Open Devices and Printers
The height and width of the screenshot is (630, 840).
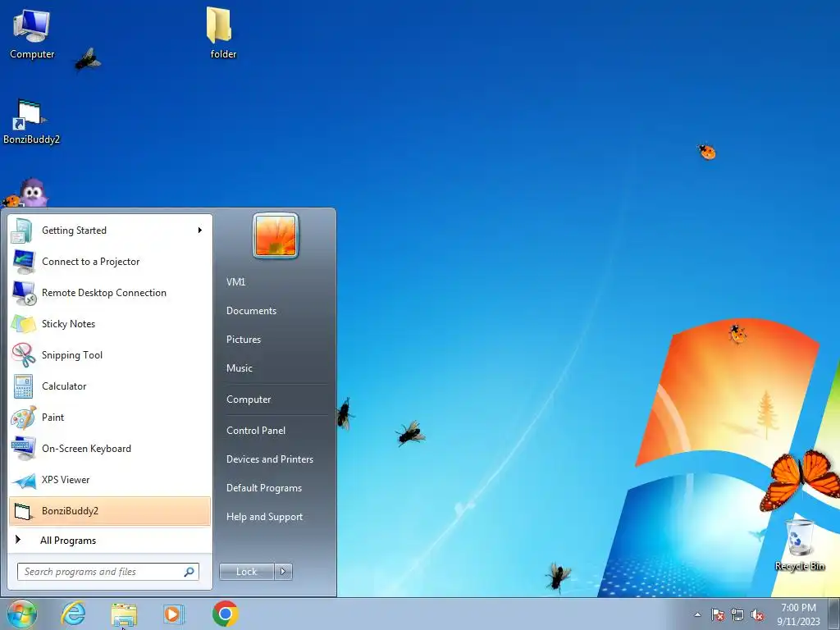coord(270,459)
